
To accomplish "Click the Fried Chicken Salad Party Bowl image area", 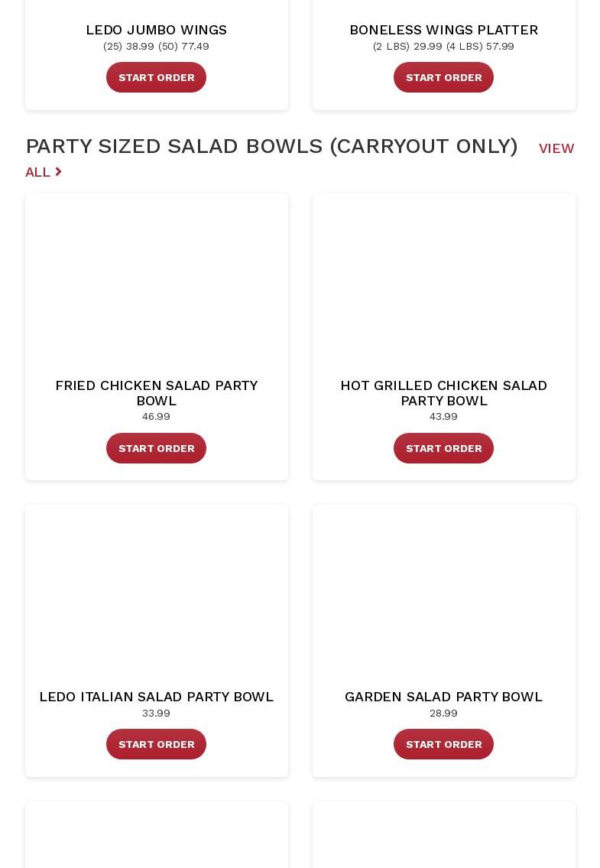I will 156,283.
